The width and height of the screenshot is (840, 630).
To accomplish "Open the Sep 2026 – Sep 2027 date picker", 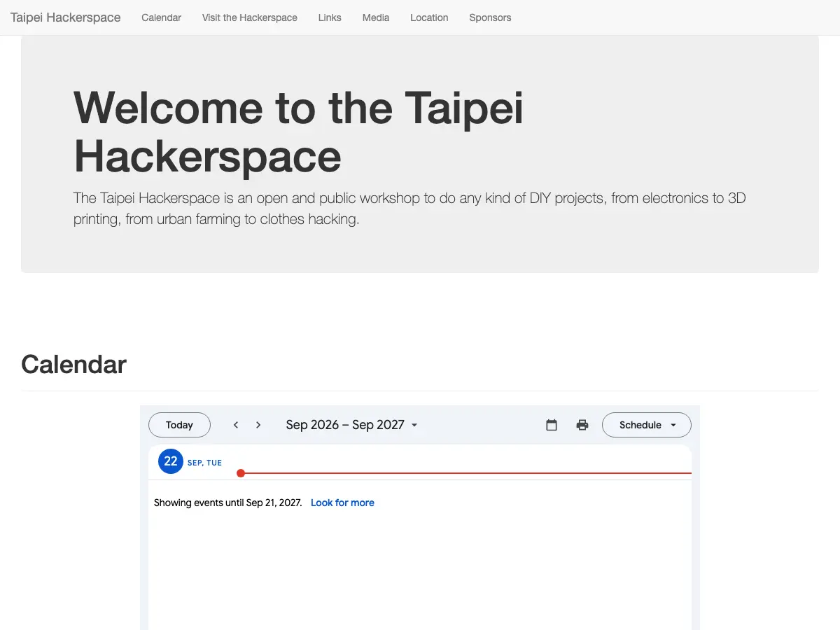I will pos(351,425).
